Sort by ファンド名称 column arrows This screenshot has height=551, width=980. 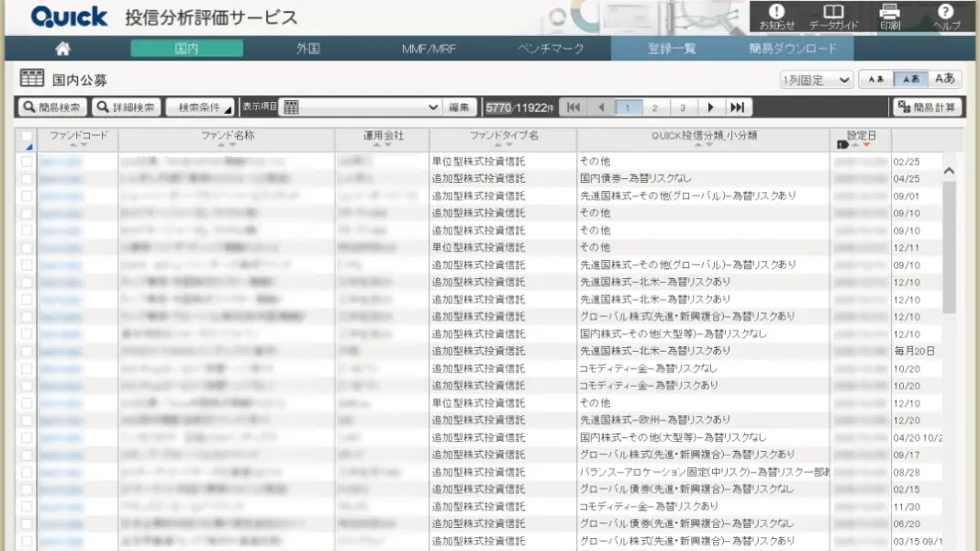227,145
